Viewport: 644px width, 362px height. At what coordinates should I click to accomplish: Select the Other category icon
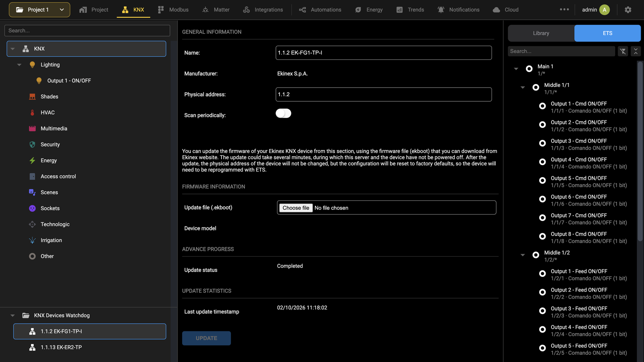[32, 256]
